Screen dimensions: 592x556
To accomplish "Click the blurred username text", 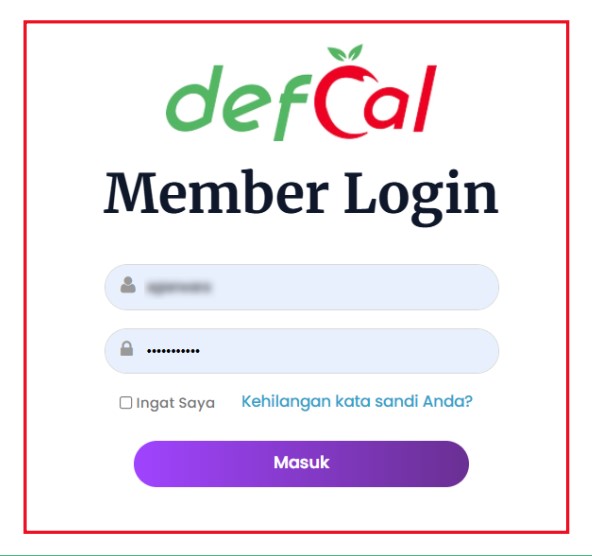I will click(x=179, y=288).
